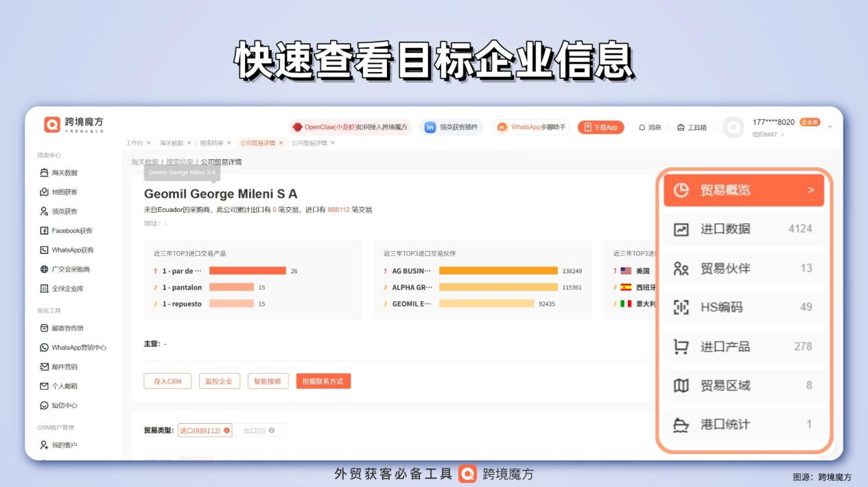Open Facebook获客 sidebar item
The image size is (868, 487).
66,230
